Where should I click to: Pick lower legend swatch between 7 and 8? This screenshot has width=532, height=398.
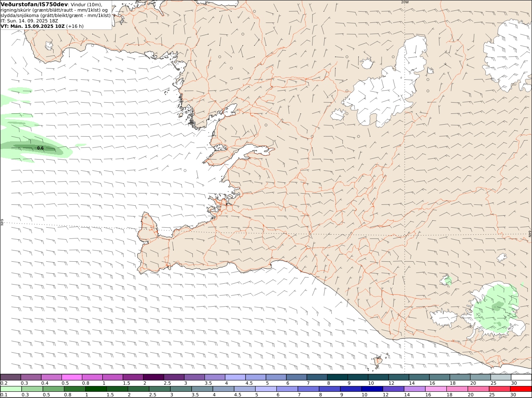click(308, 389)
